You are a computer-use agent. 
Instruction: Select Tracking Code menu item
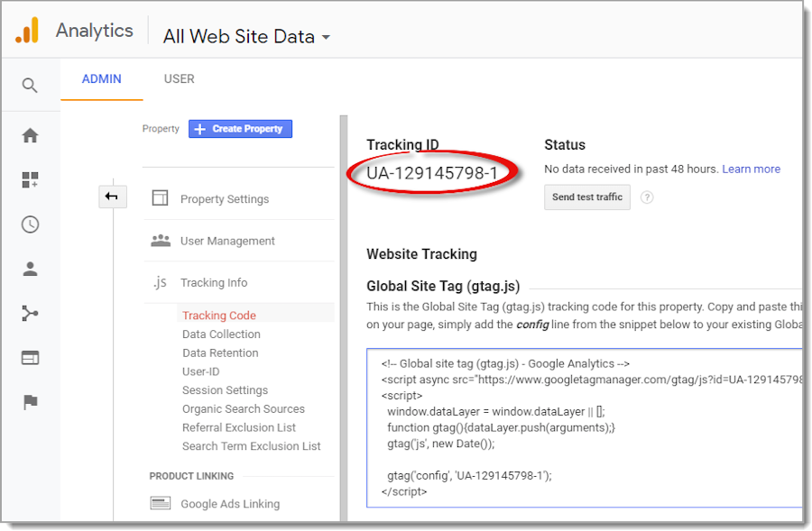point(219,316)
